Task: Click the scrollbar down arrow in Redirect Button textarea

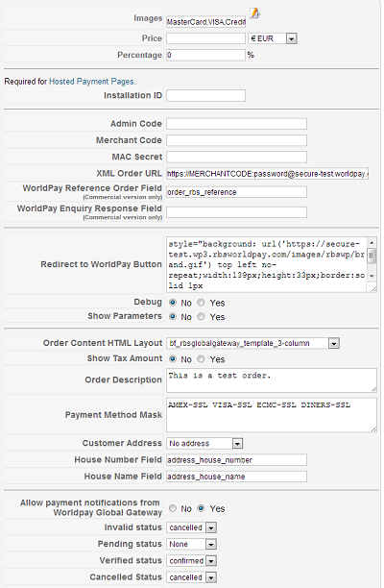Action: [372, 276]
